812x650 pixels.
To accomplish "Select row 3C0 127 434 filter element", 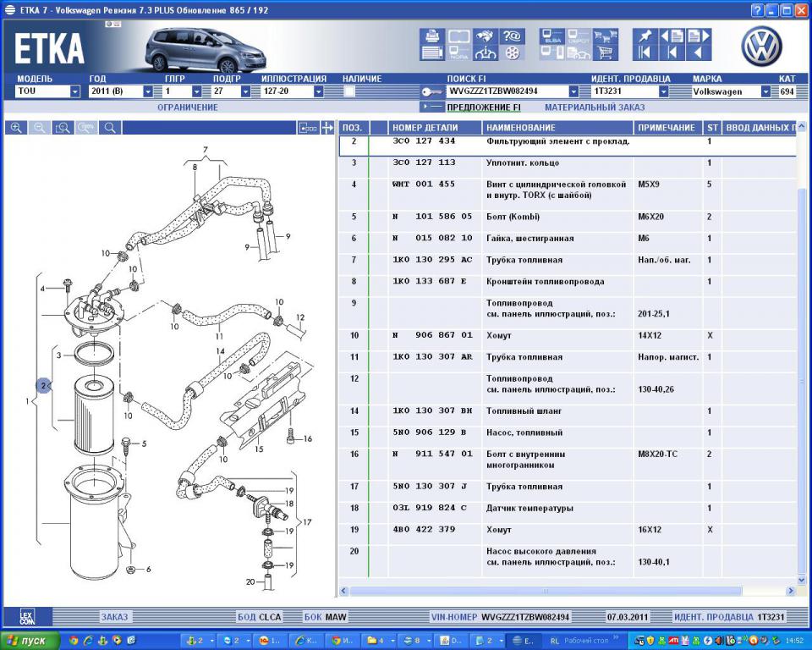I will coord(567,146).
